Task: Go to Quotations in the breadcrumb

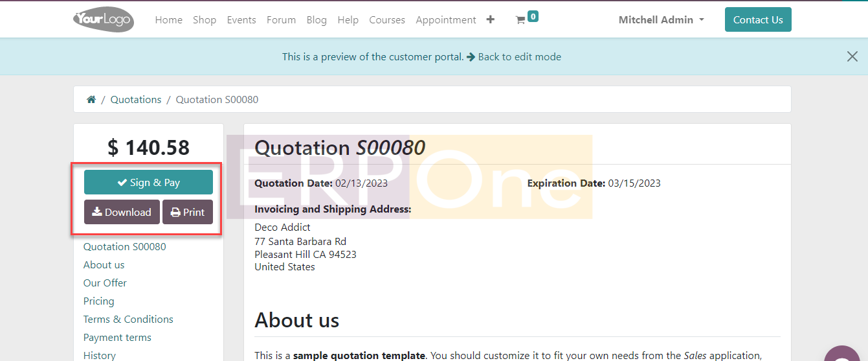Action: pyautogui.click(x=136, y=100)
